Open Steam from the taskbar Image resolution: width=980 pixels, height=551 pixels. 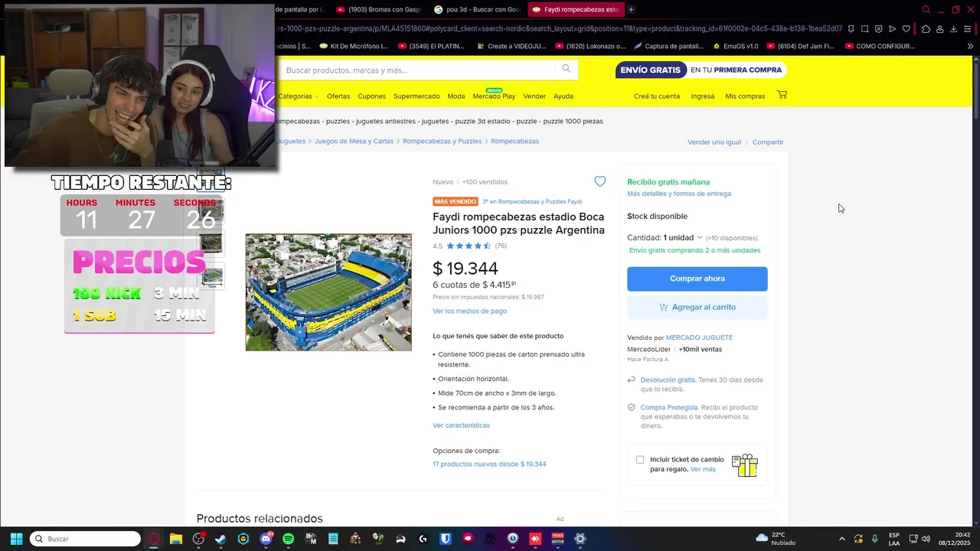[x=220, y=539]
